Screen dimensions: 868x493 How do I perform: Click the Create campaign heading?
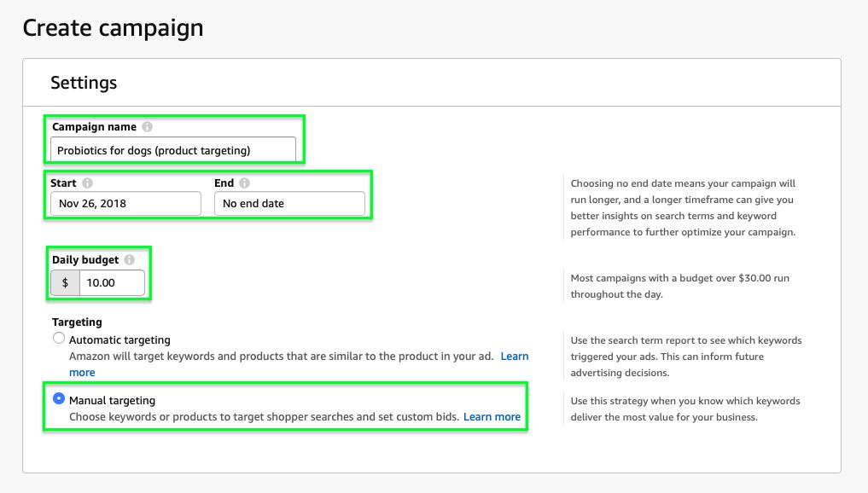[x=113, y=27]
